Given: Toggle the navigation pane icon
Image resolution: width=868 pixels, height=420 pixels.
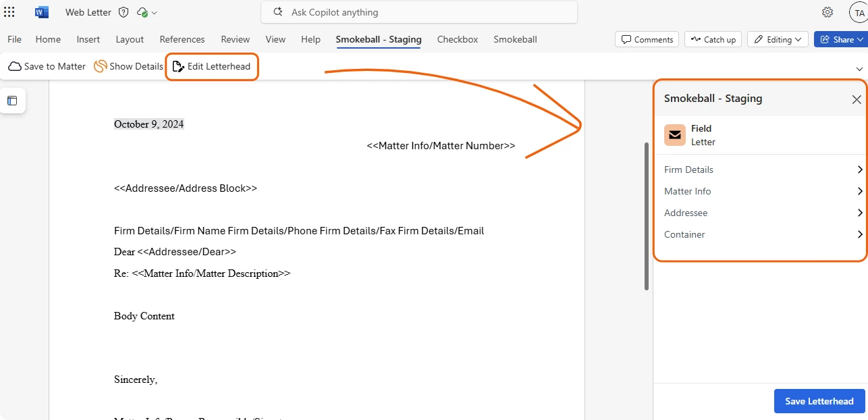Looking at the screenshot, I should click(x=12, y=101).
